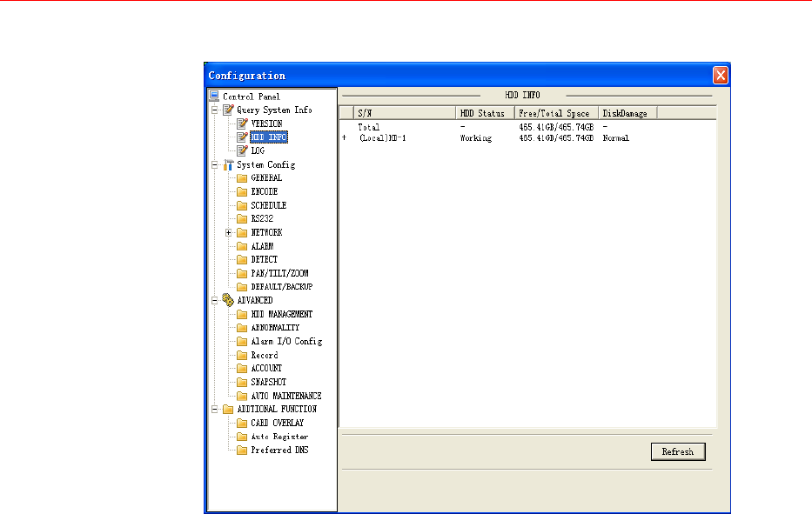Open the AUTO MAINTENANCE entry
The width and height of the screenshot is (812, 514).
pos(286,396)
